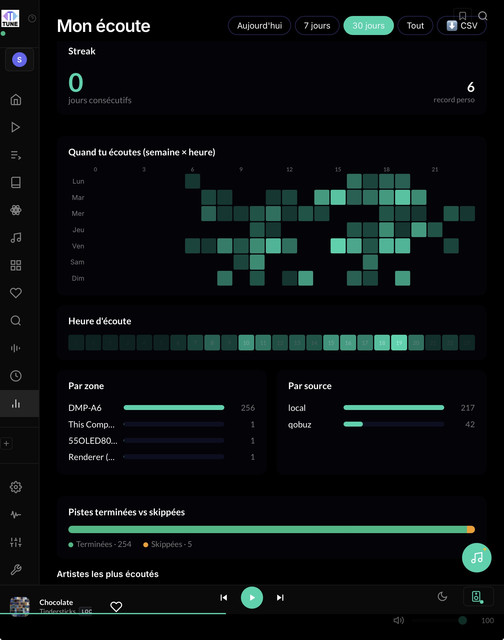Click the DMP-A6 zone row

click(x=162, y=408)
